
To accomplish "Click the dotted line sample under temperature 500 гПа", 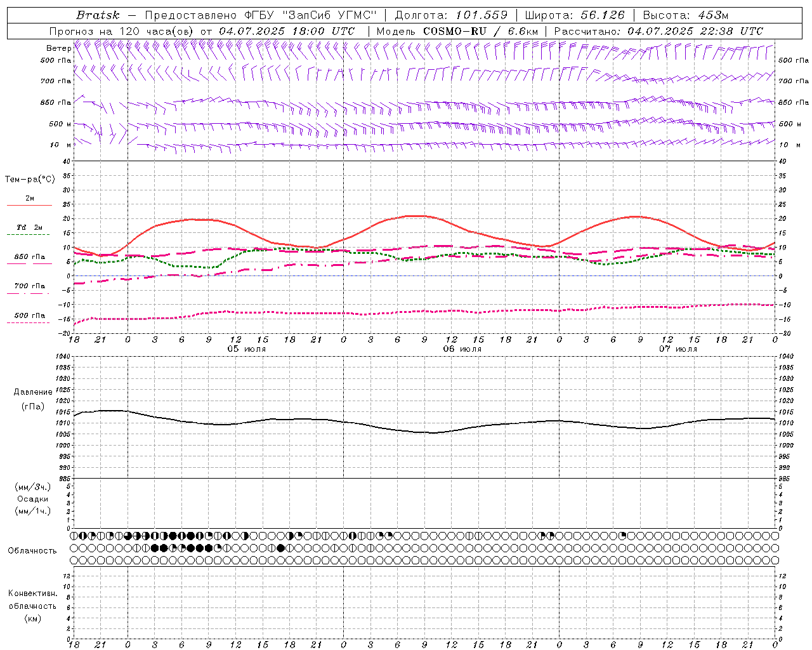I will pos(28,322).
